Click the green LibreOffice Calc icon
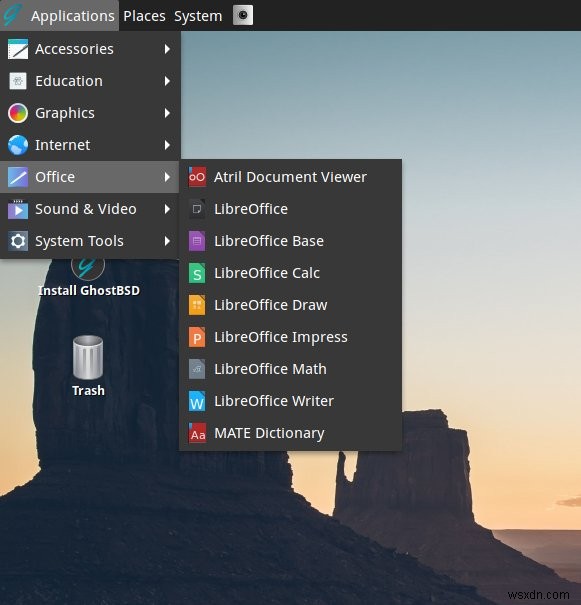This screenshot has height=605, width=581. click(x=197, y=273)
